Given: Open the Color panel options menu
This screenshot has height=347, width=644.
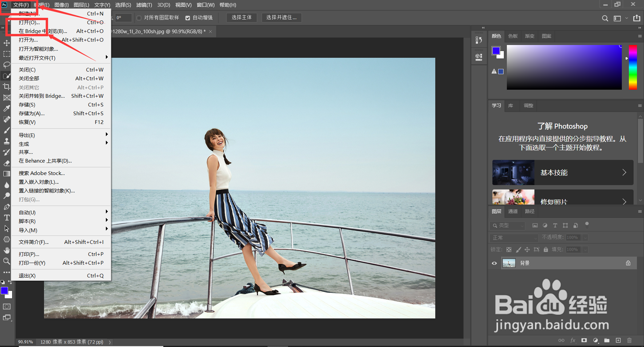Looking at the screenshot, I should [x=640, y=36].
